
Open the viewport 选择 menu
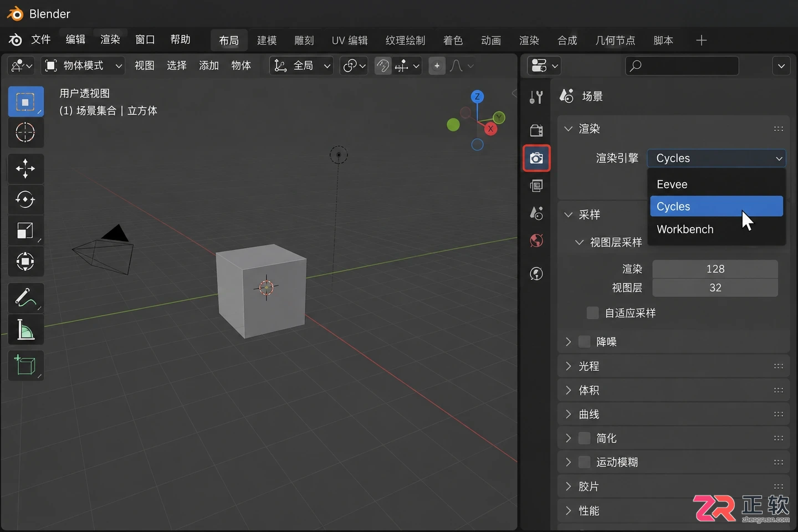coord(177,66)
